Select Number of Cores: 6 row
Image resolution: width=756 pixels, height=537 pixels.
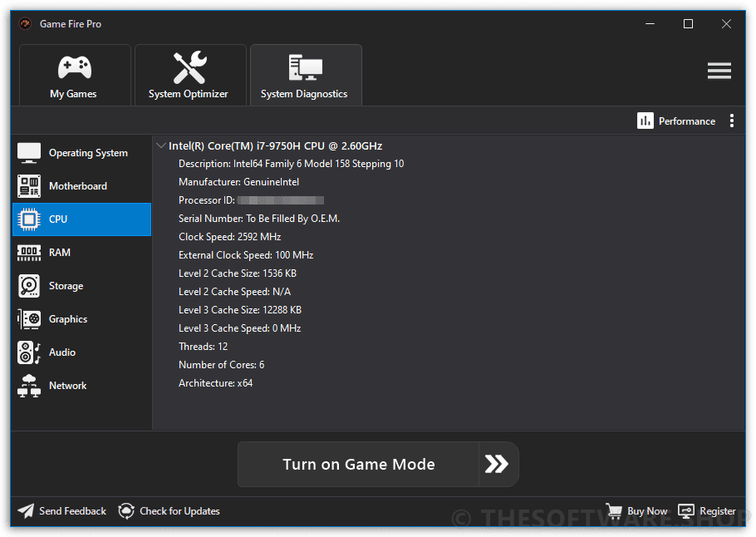coord(221,365)
